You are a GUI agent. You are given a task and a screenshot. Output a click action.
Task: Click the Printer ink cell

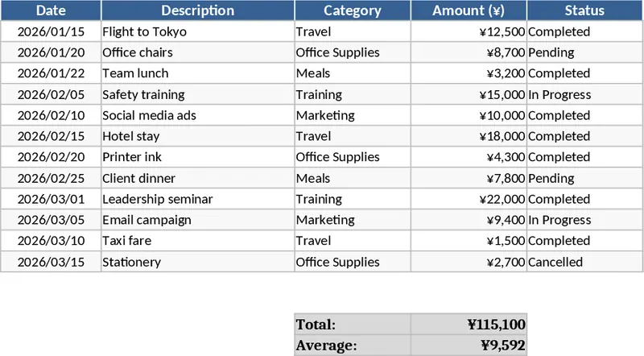(x=197, y=157)
